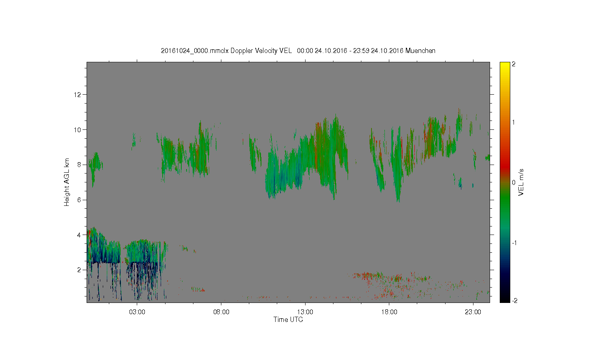
Task: Click the colorbar value label 1
Action: tap(514, 122)
